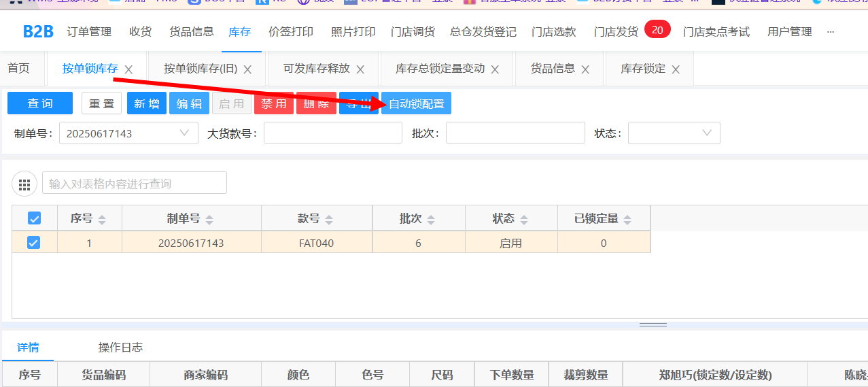
Task: Sort table by 已锁定量 column
Action: pyautogui.click(x=627, y=219)
